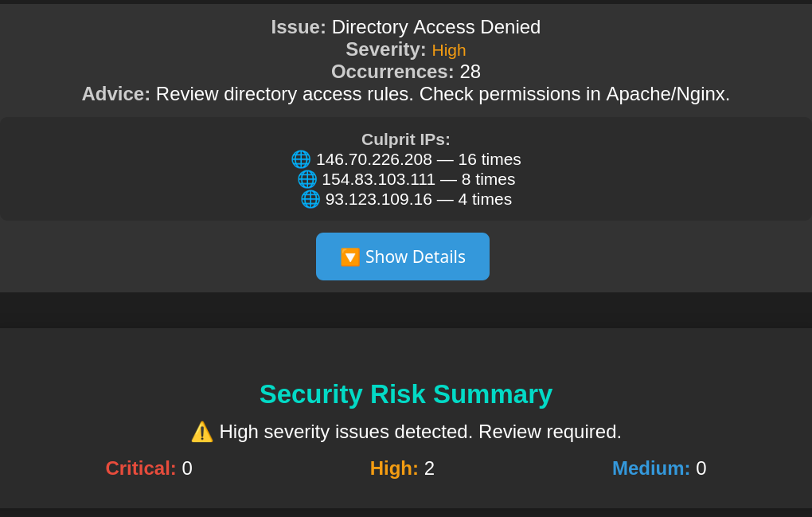Click the Culprit IPs heading

[406, 139]
